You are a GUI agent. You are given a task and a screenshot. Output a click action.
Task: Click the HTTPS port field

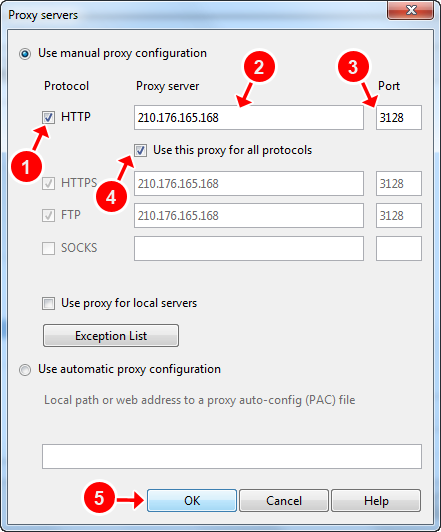[399, 184]
